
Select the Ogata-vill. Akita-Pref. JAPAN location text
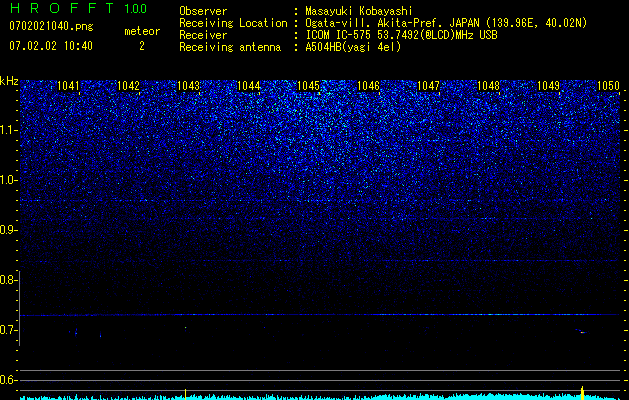point(447,23)
